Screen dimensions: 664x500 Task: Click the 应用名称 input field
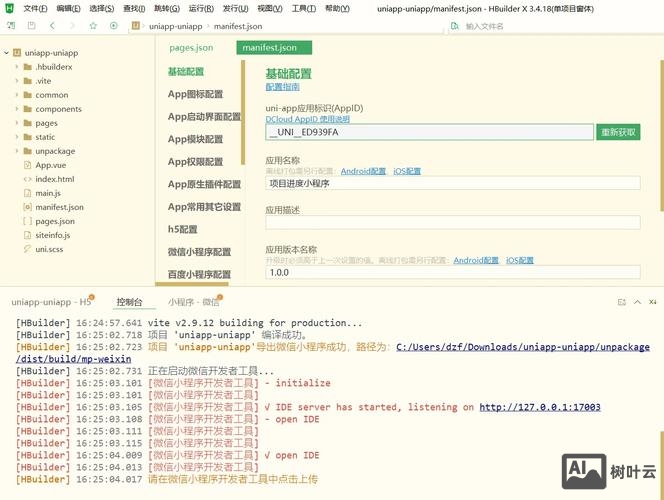coord(453,183)
